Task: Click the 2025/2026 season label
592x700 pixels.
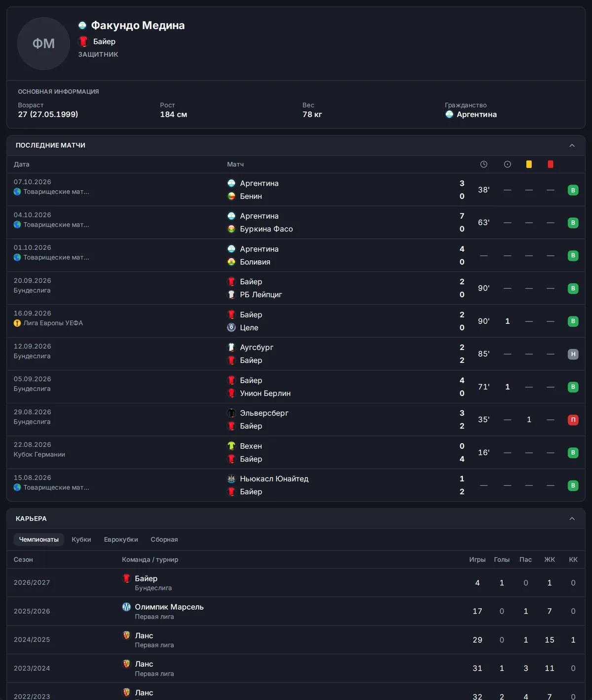Action: tap(32, 611)
